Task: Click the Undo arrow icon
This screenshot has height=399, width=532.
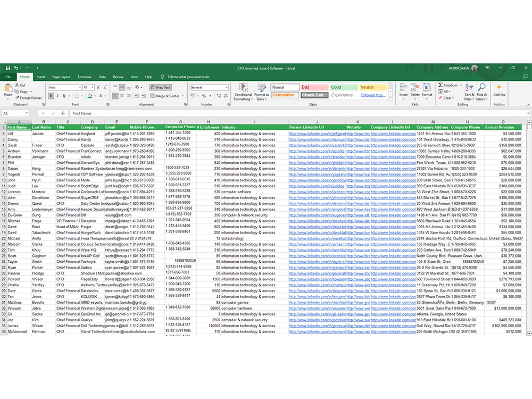Action: pyautogui.click(x=16, y=68)
